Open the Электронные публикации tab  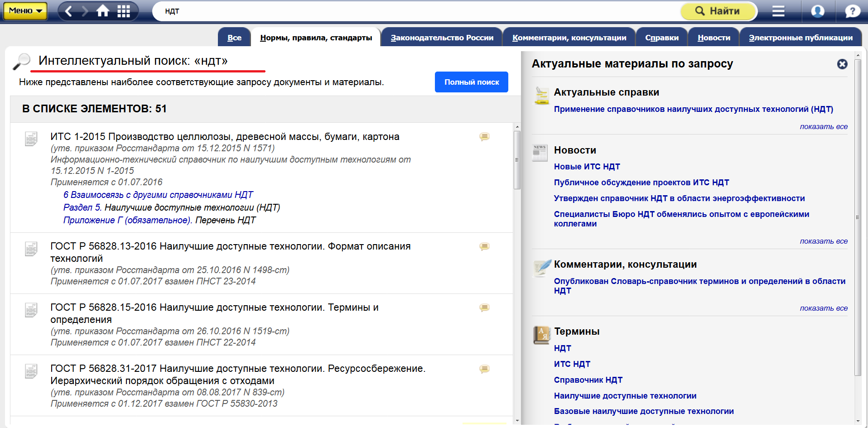pos(801,38)
